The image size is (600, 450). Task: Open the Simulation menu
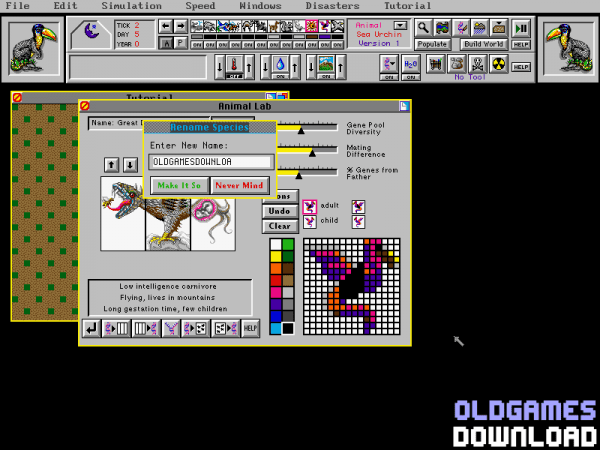(131, 6)
